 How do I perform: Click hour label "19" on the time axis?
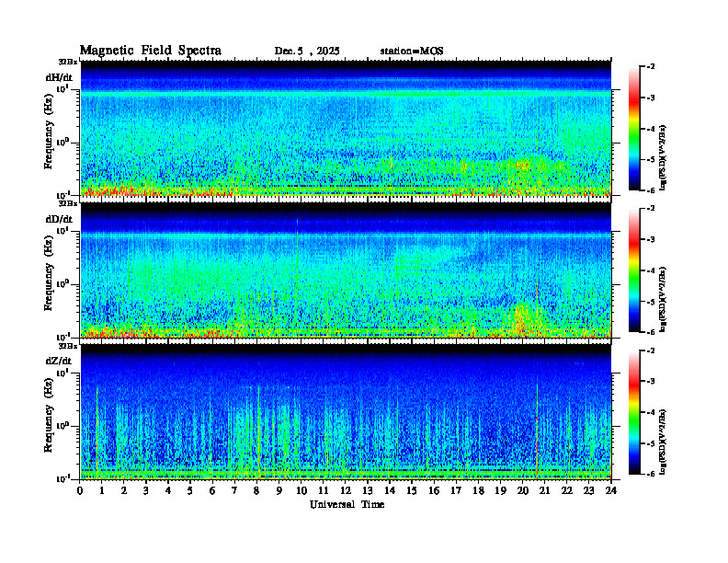[x=500, y=490]
